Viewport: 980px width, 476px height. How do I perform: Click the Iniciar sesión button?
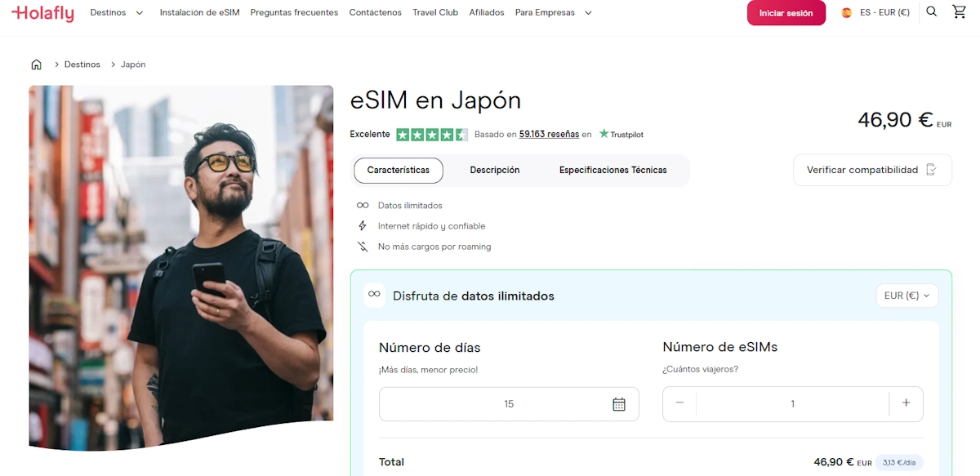click(x=786, y=13)
